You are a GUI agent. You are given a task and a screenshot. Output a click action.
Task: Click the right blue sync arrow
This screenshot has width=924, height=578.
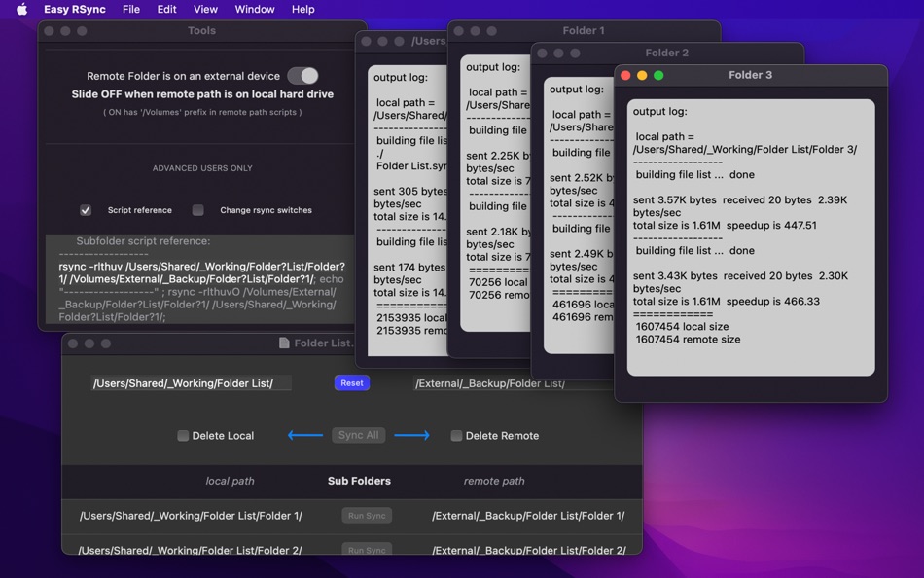[x=412, y=435]
